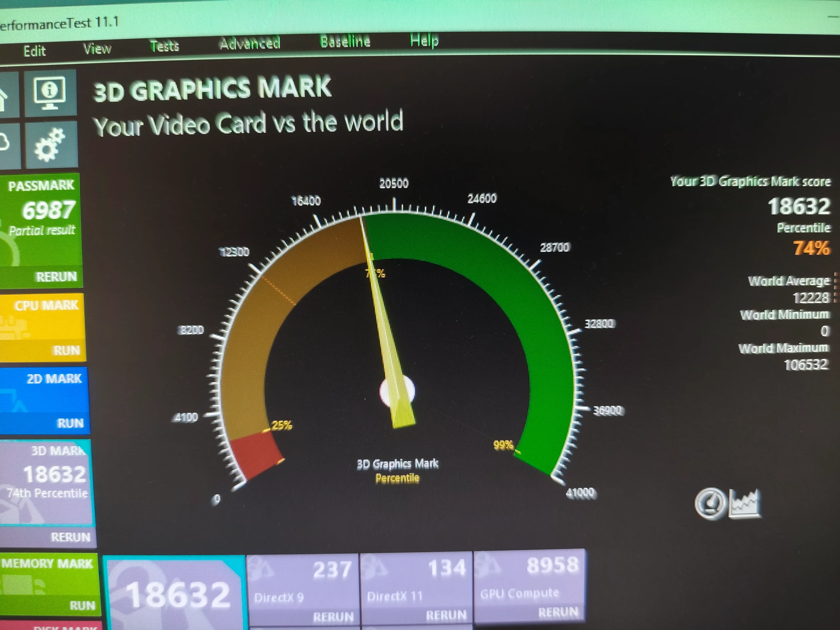Click RUN on the CPU Mark tile
The width and height of the screenshot is (840, 630).
point(66,350)
